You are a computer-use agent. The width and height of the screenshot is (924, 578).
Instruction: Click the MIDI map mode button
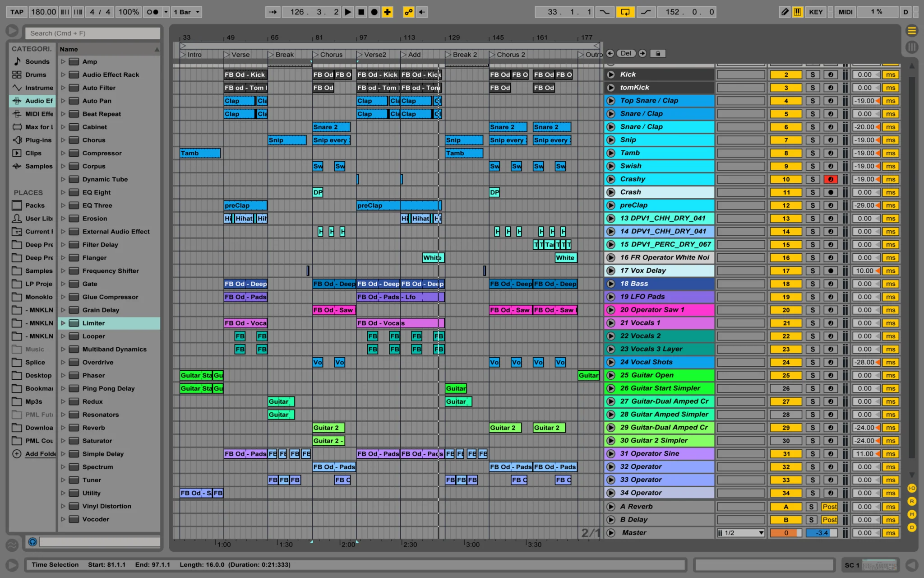pyautogui.click(x=845, y=12)
